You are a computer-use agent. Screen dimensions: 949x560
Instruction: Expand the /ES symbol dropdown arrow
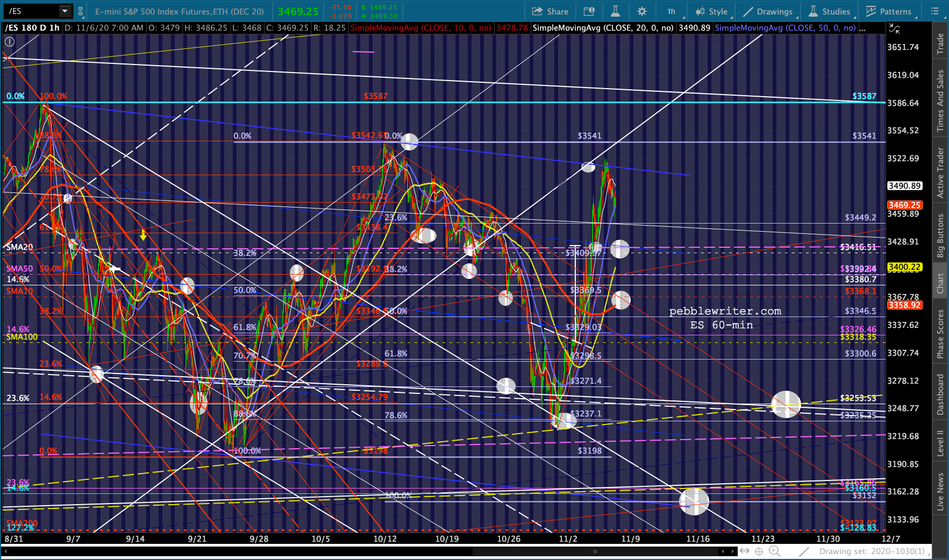coord(65,11)
